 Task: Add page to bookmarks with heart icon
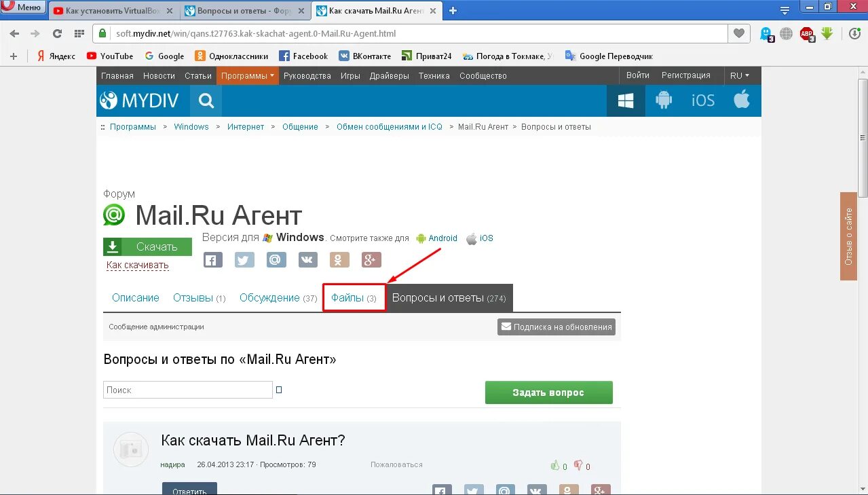click(739, 33)
